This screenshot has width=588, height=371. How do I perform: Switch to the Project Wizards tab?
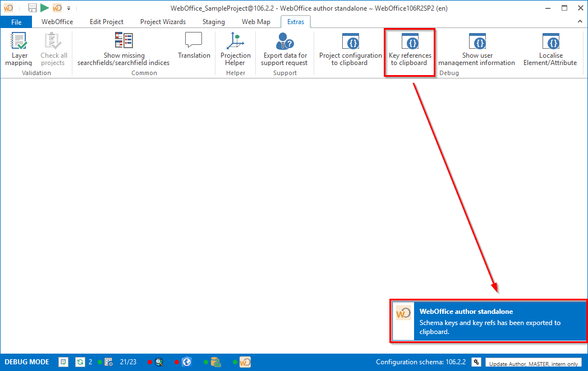click(163, 22)
